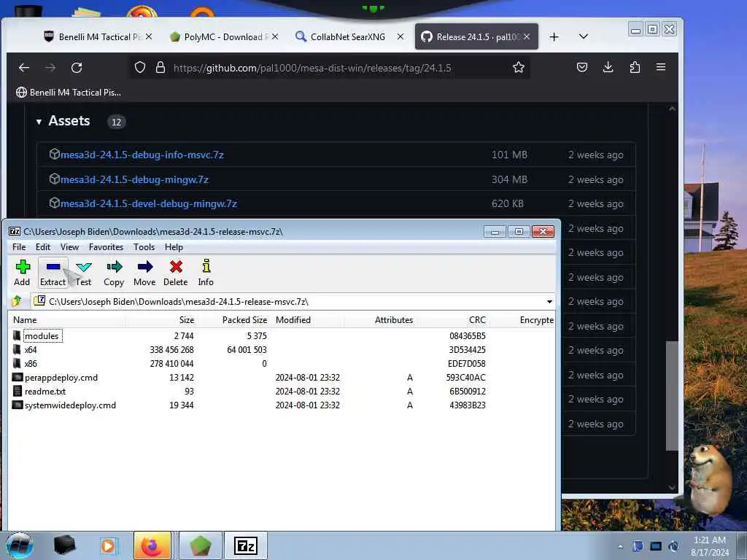The height and width of the screenshot is (560, 747).
Task: Click the perappdeploy.cmd file icon
Action: (x=18, y=377)
